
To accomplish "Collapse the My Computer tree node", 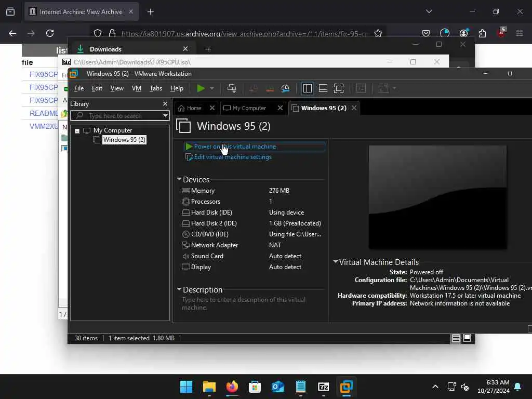I will [77, 131].
